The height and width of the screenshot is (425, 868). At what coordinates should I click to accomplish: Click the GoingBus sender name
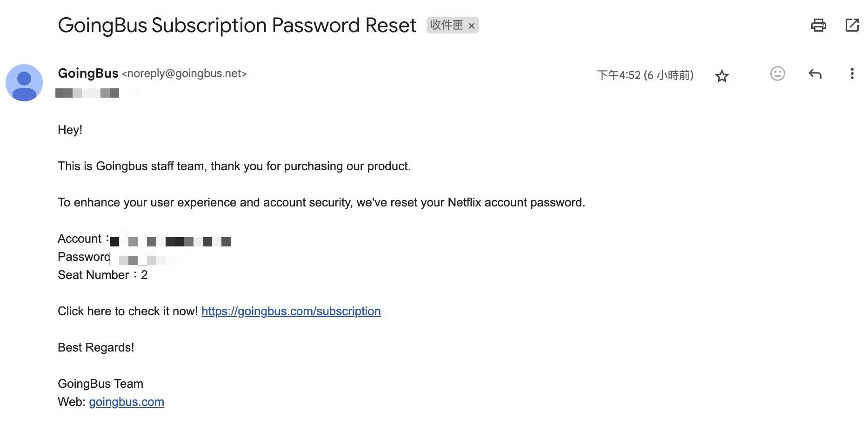tap(88, 73)
